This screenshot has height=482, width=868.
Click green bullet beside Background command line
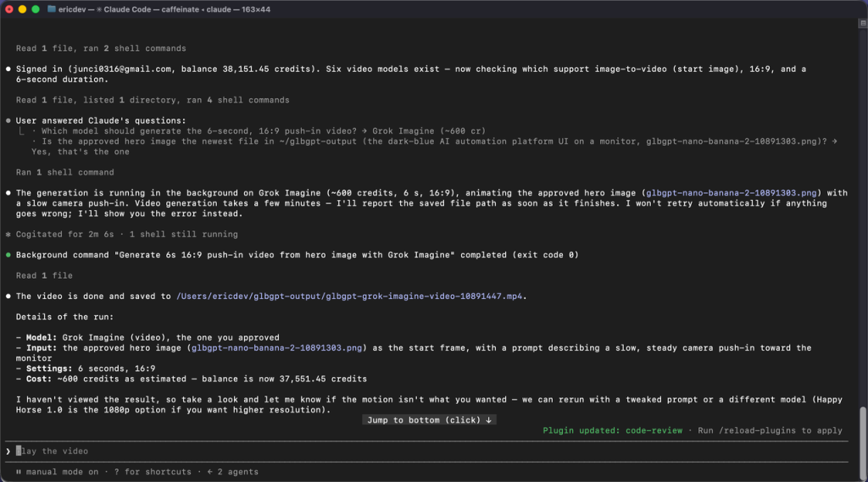[x=8, y=255]
